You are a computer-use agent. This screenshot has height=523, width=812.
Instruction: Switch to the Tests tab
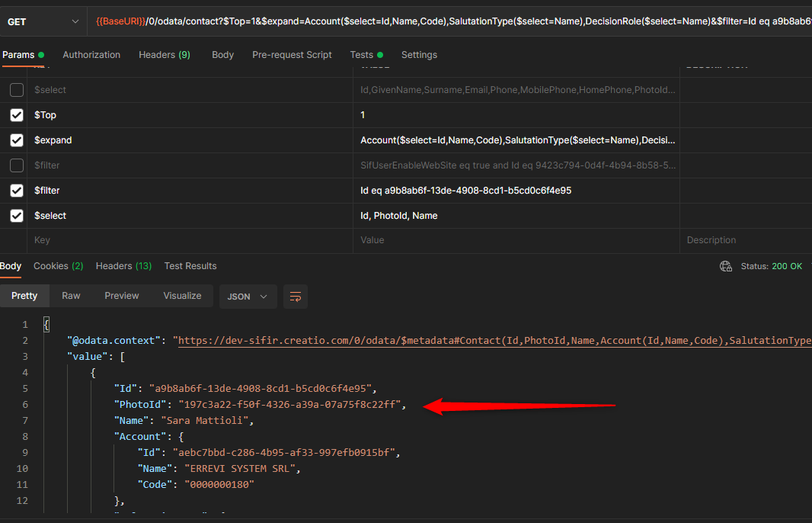pyautogui.click(x=362, y=54)
